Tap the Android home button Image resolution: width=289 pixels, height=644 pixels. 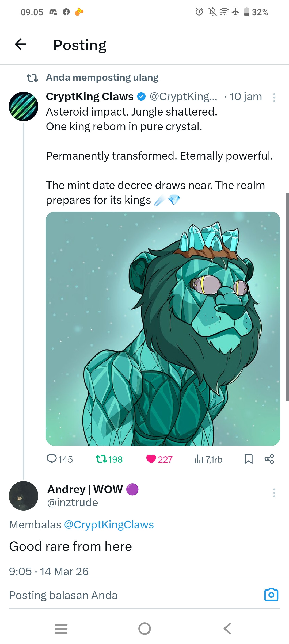point(144,629)
